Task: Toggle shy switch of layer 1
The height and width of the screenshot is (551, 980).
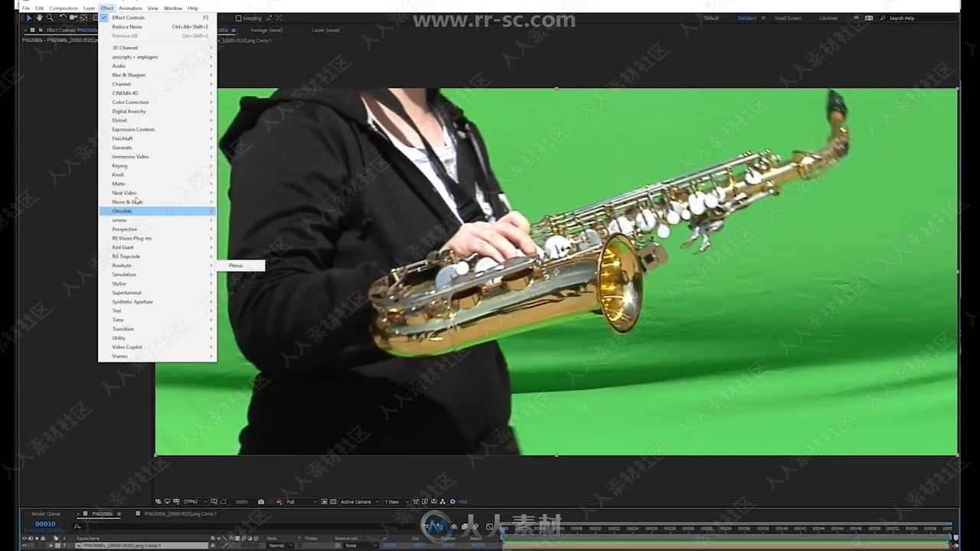Action: click(x=212, y=546)
